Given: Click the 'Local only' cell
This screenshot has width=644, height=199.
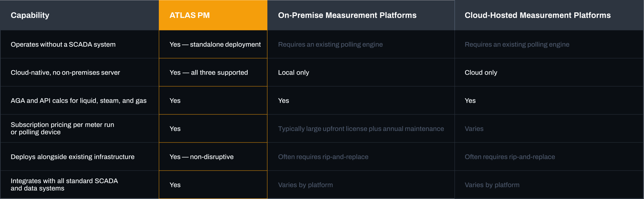Looking at the screenshot, I should tap(294, 73).
